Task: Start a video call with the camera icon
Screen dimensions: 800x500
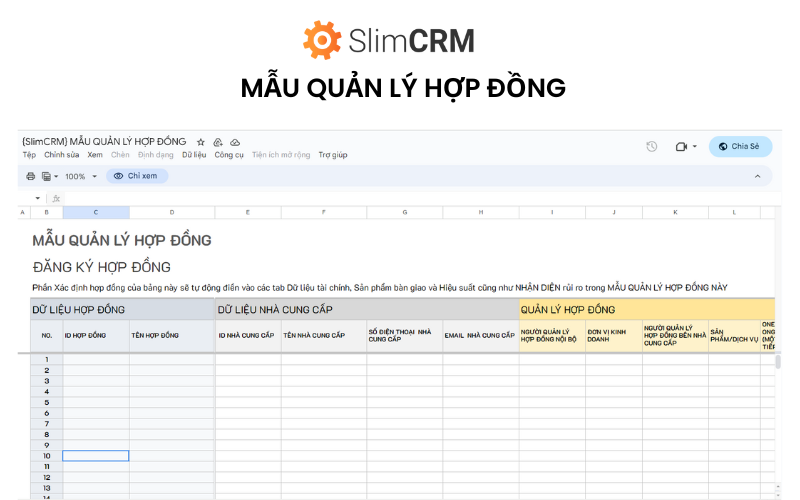Action: tap(681, 147)
